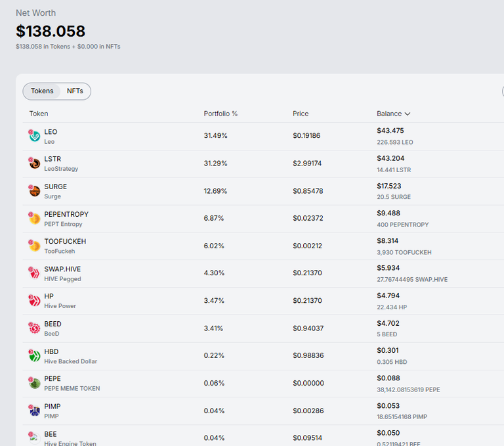This screenshot has width=504, height=446.
Task: Click the $138.058 net worth value
Action: pos(51,32)
